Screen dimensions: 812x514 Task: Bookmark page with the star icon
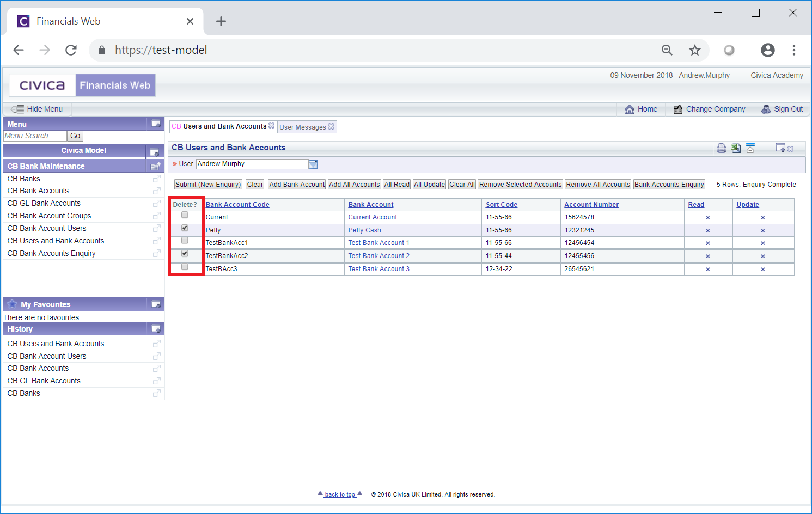pyautogui.click(x=695, y=50)
